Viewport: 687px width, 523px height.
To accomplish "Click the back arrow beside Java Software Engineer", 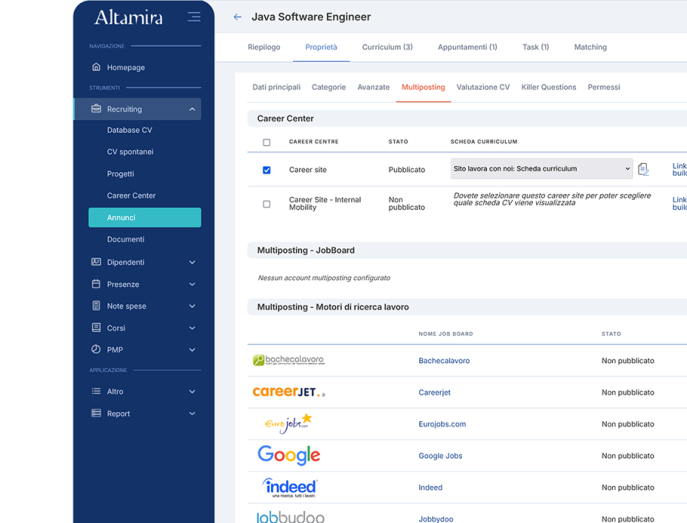I will pos(237,17).
